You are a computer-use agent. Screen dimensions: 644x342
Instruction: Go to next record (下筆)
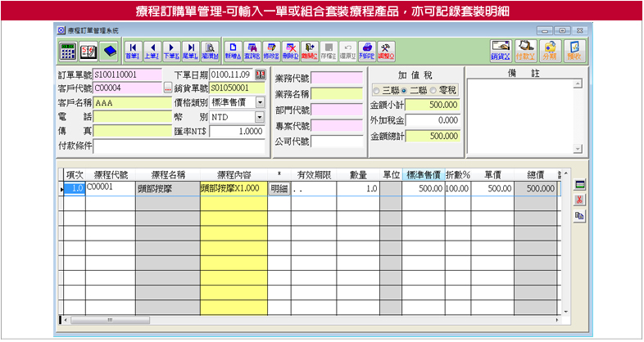(x=170, y=51)
